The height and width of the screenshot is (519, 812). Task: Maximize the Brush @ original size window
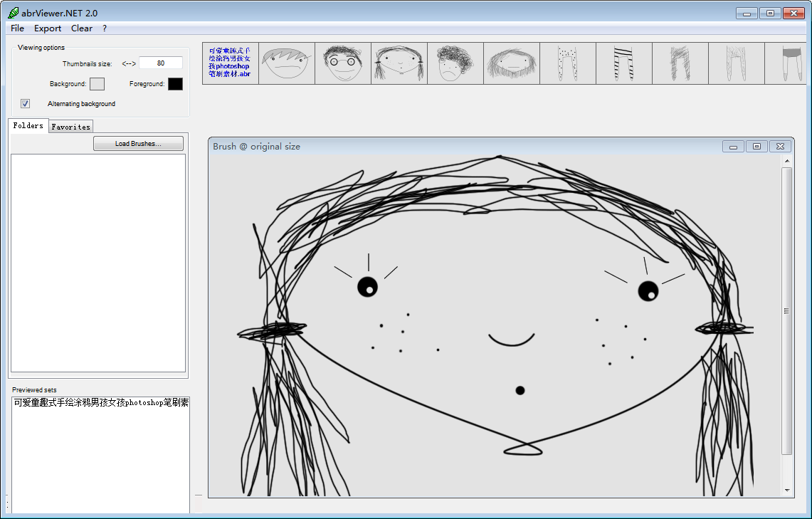(756, 147)
